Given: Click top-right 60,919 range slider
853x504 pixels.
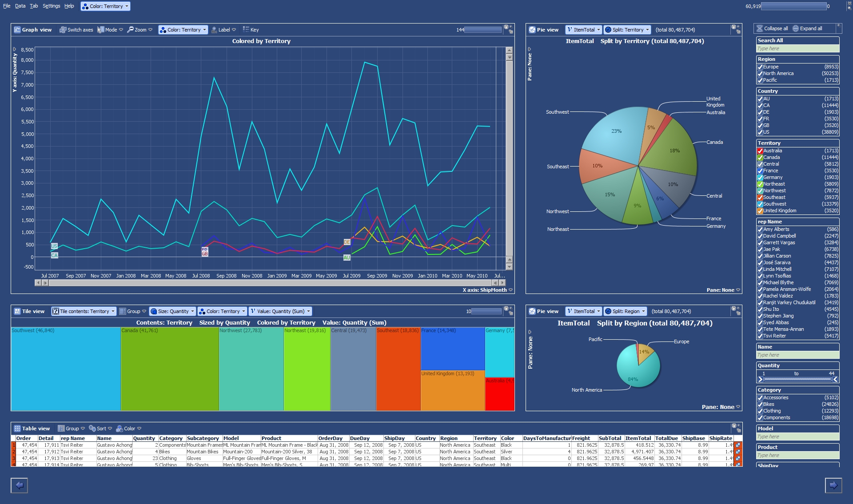Looking at the screenshot, I should pos(794,6).
